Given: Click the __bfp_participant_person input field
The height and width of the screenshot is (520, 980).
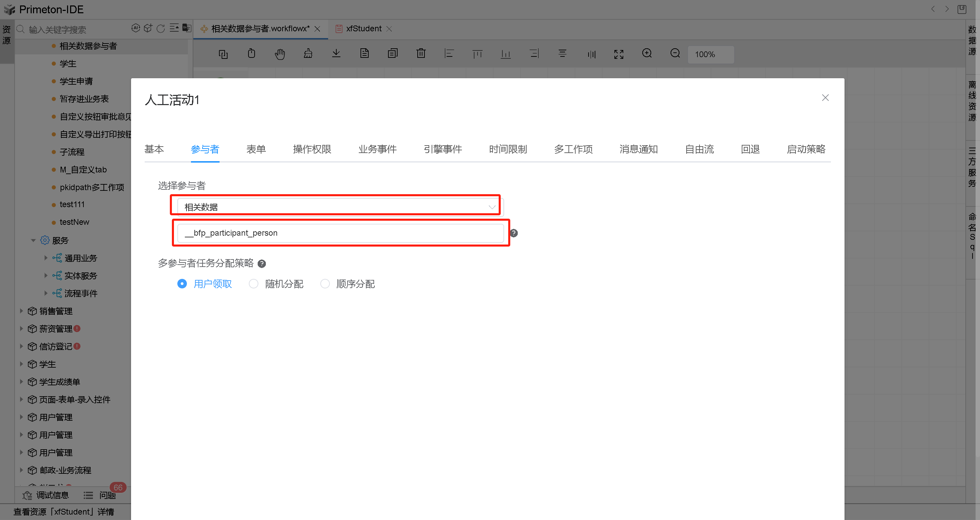Looking at the screenshot, I should coord(340,233).
